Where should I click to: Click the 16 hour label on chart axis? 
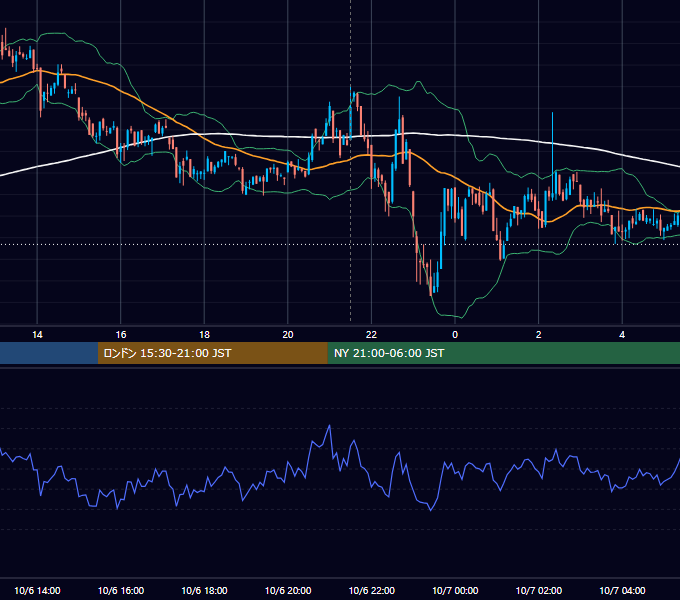click(121, 335)
